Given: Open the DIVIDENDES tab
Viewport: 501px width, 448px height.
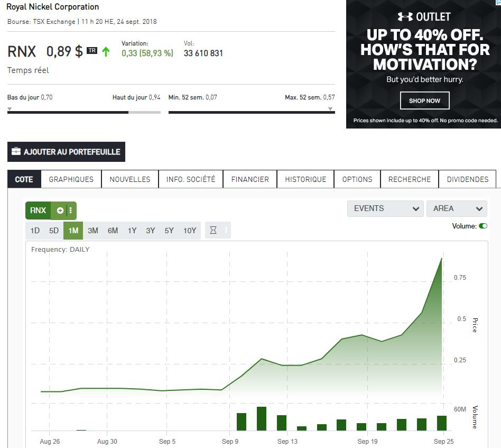Looking at the screenshot, I should [x=468, y=179].
